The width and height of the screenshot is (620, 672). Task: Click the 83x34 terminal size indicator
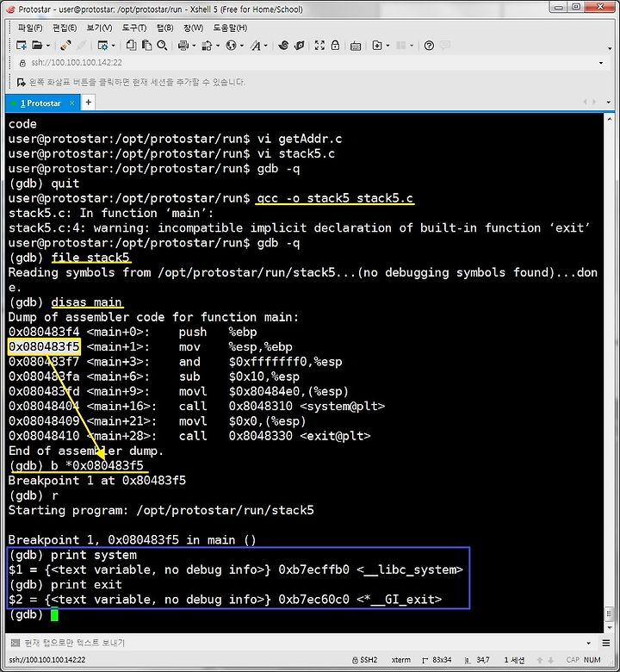pyautogui.click(x=437, y=660)
